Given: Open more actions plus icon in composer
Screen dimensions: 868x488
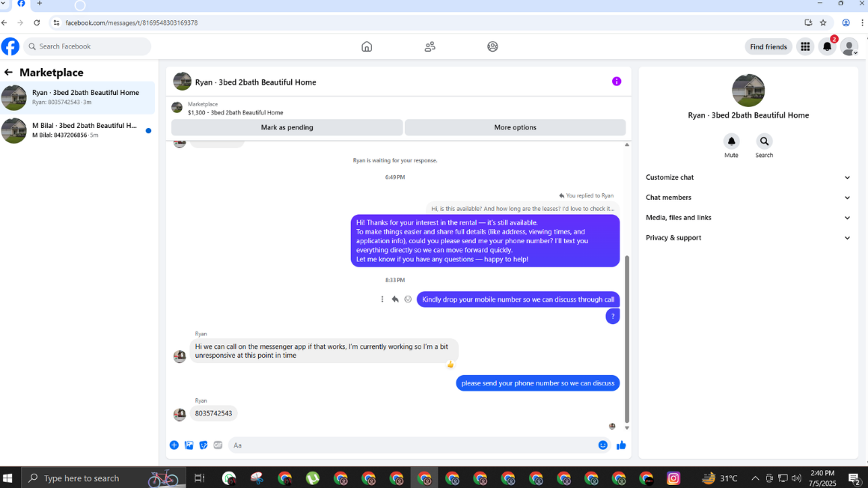Looking at the screenshot, I should [174, 445].
